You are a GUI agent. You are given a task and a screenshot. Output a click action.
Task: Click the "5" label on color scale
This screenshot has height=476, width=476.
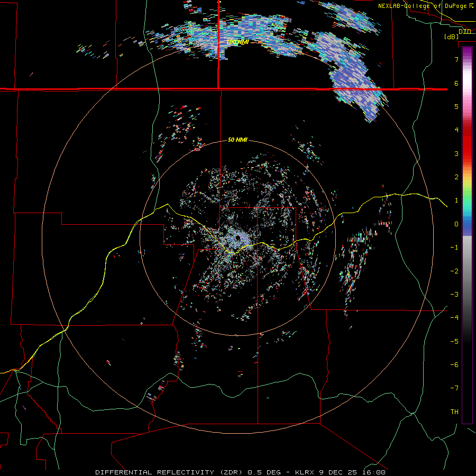point(456,106)
